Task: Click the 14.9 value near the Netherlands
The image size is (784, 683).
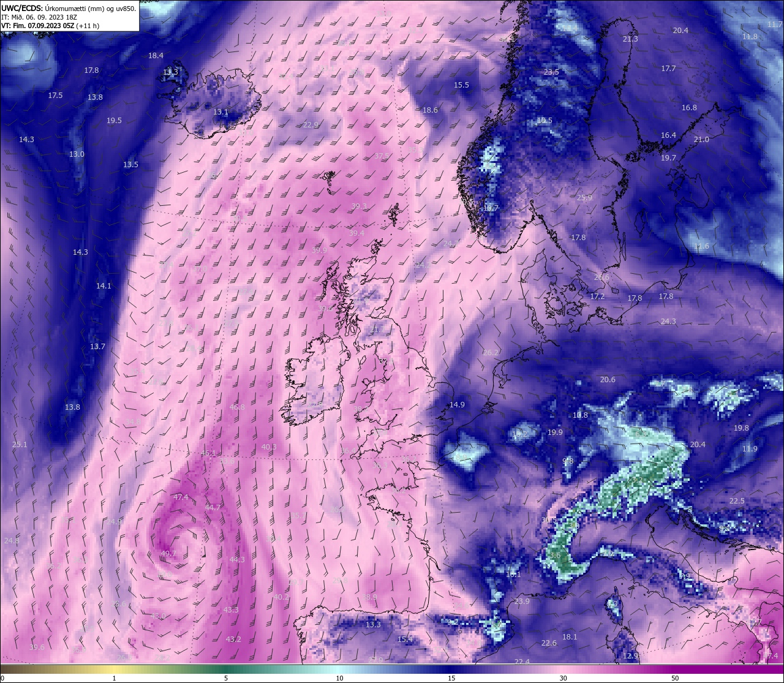Action: tap(457, 404)
